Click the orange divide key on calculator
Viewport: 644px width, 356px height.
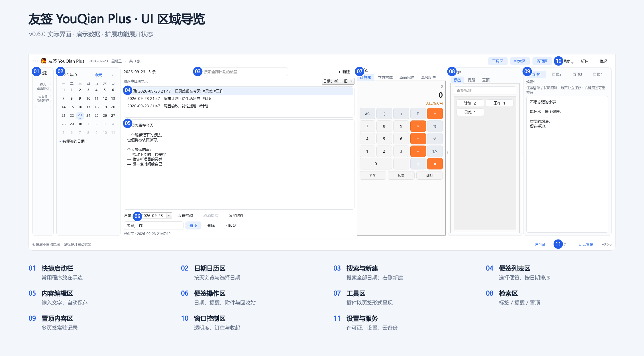(x=435, y=114)
